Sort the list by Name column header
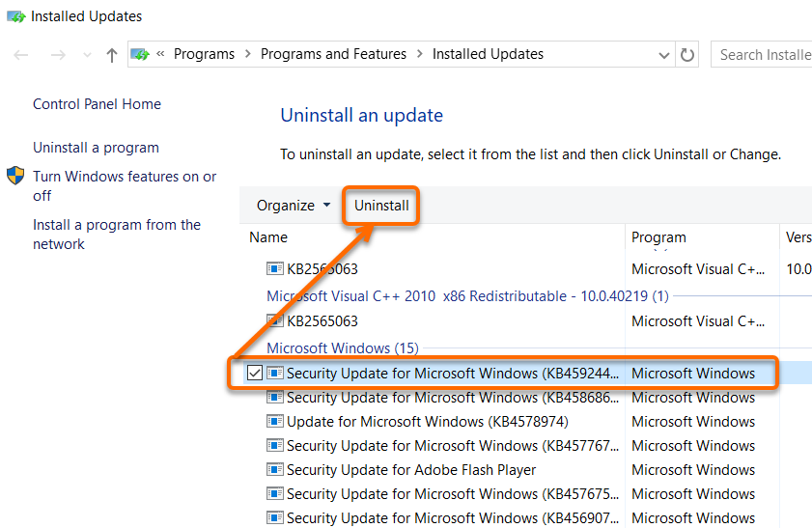 click(268, 237)
